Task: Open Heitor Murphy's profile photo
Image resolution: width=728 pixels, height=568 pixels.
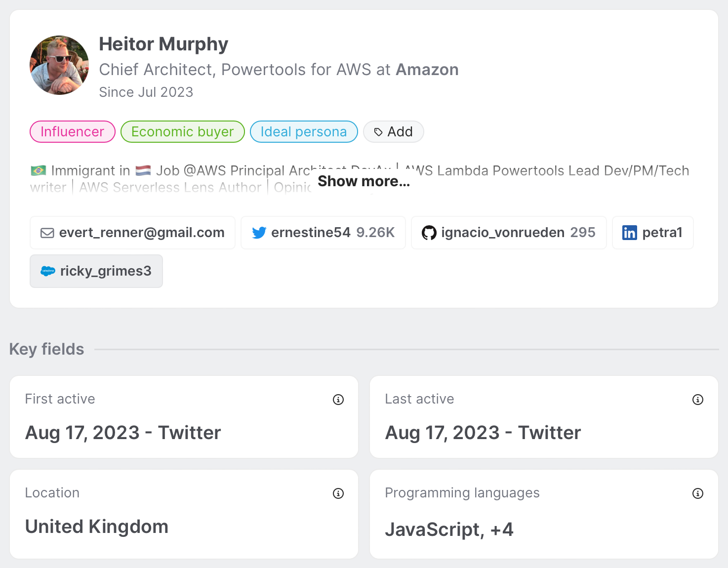Action: click(x=59, y=65)
